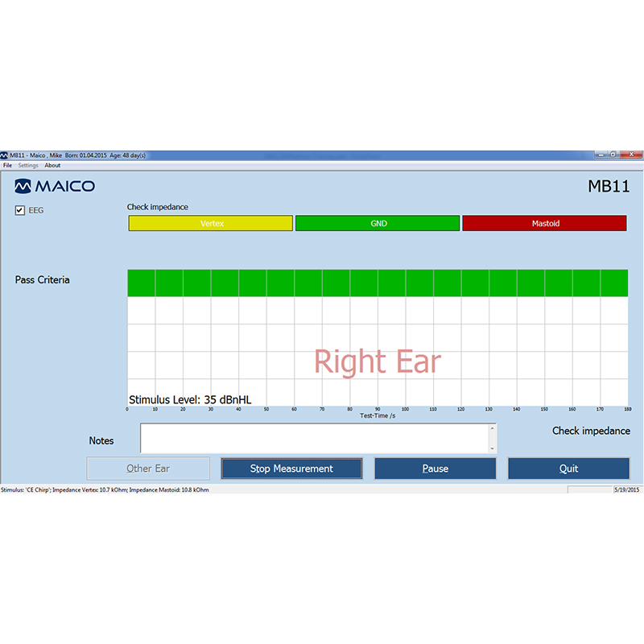644x644 pixels.
Task: Click inside the Notes text field
Action: pos(314,439)
